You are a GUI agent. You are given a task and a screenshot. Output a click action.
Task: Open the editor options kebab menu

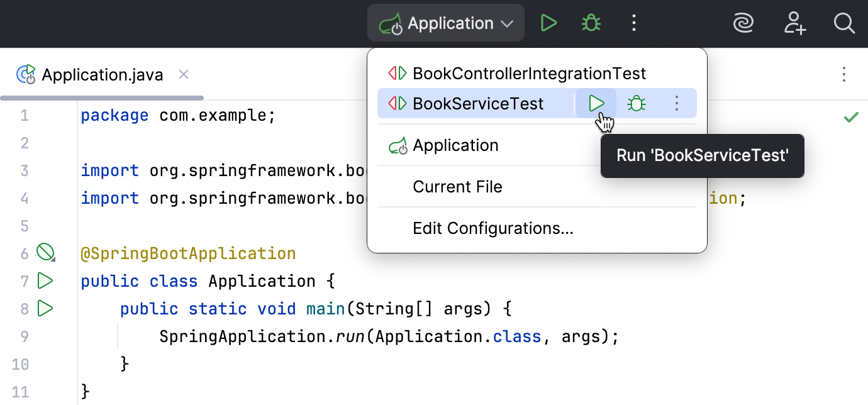(x=843, y=74)
